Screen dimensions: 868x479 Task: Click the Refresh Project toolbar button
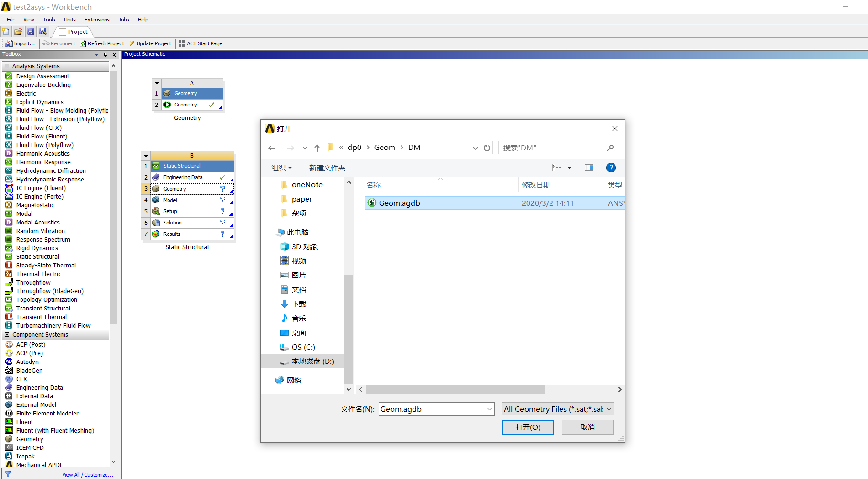pos(102,43)
